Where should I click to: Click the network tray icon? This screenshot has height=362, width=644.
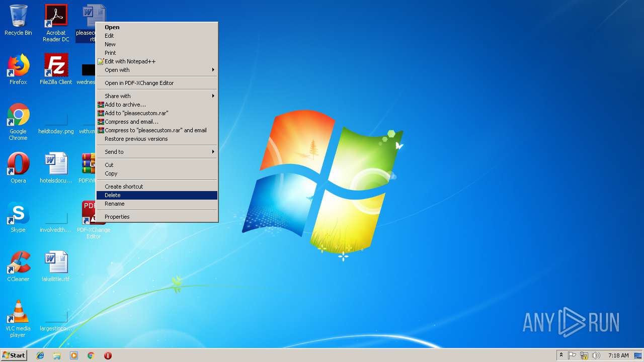584,355
